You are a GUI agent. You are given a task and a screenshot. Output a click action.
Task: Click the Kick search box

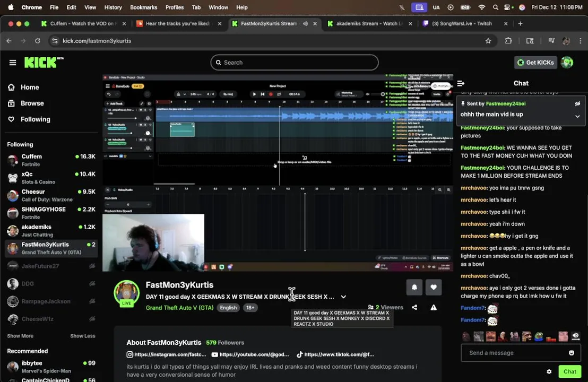pyautogui.click(x=295, y=63)
